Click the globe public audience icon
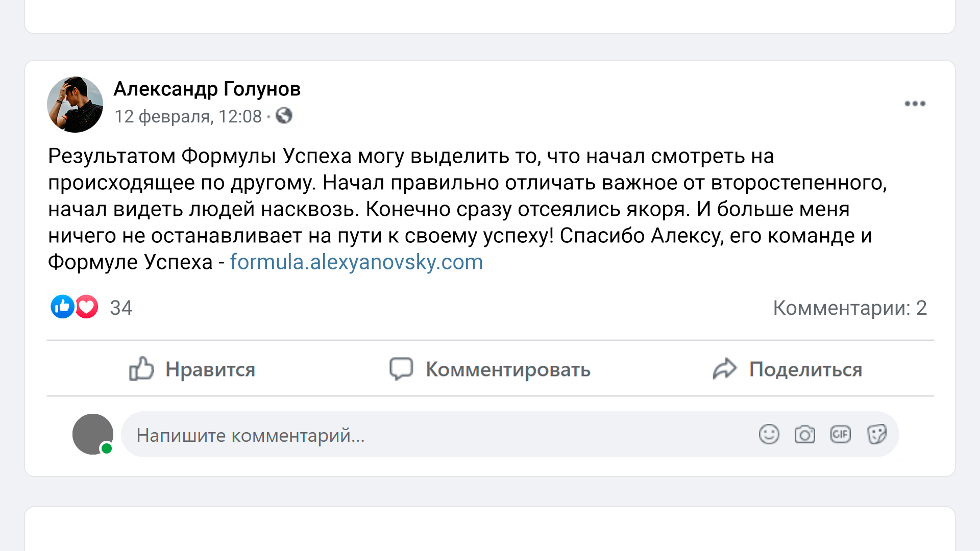980x551 pixels. 284,116
